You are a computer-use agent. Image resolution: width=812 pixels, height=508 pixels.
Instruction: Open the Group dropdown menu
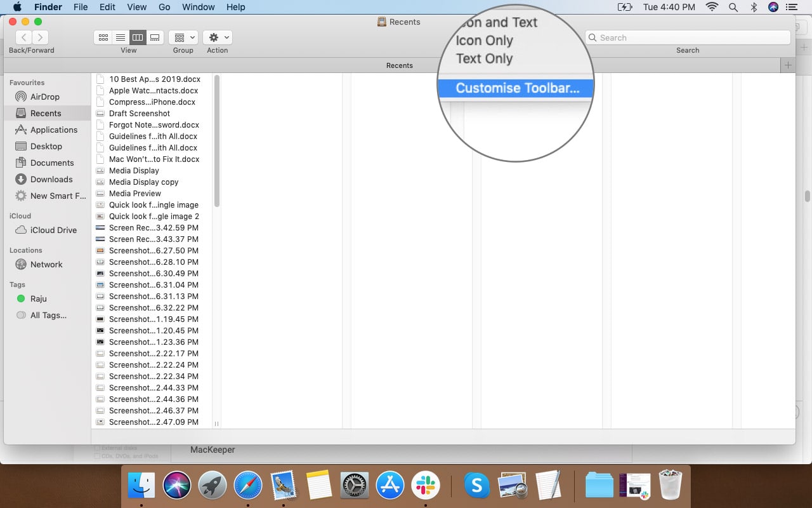pyautogui.click(x=183, y=37)
